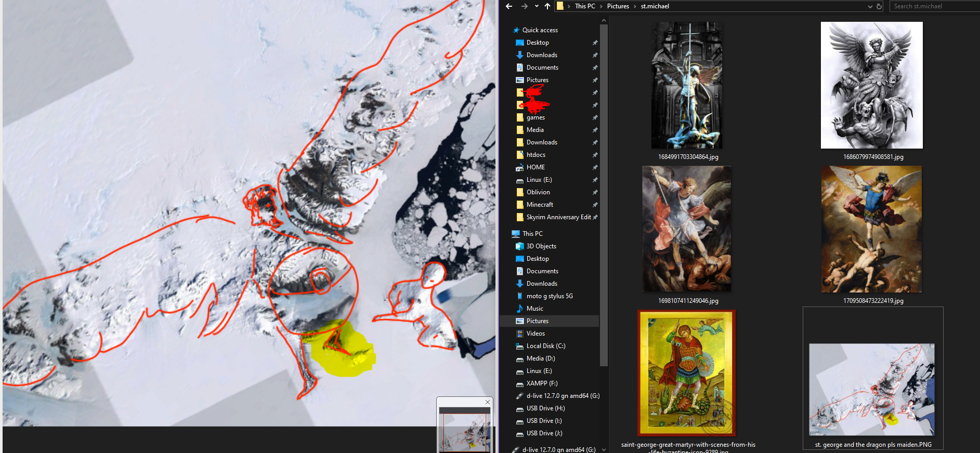Image resolution: width=980 pixels, height=453 pixels.
Task: Select the highlighted Pictures entry under This PC
Action: (549, 321)
